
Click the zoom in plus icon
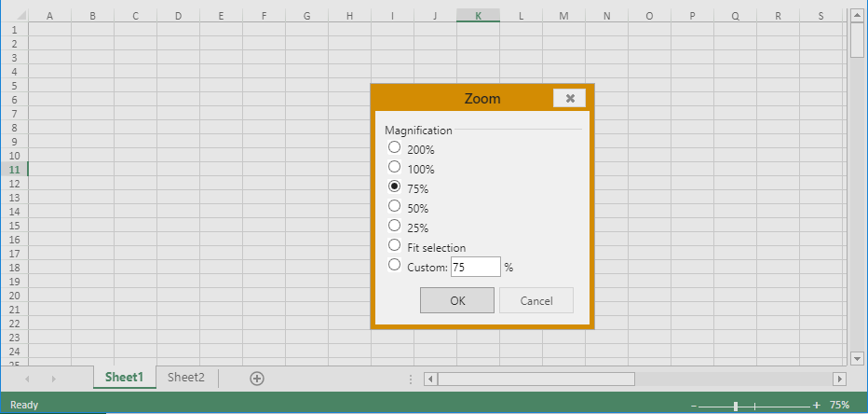click(817, 406)
